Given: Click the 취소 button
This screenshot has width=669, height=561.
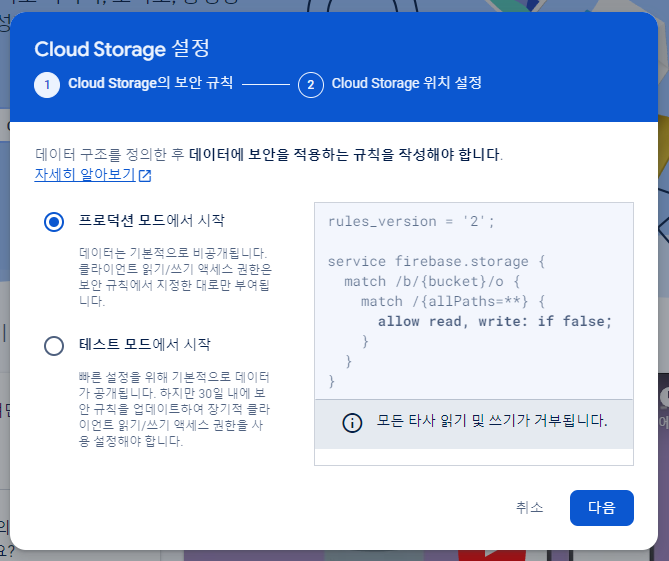Looking at the screenshot, I should [529, 508].
